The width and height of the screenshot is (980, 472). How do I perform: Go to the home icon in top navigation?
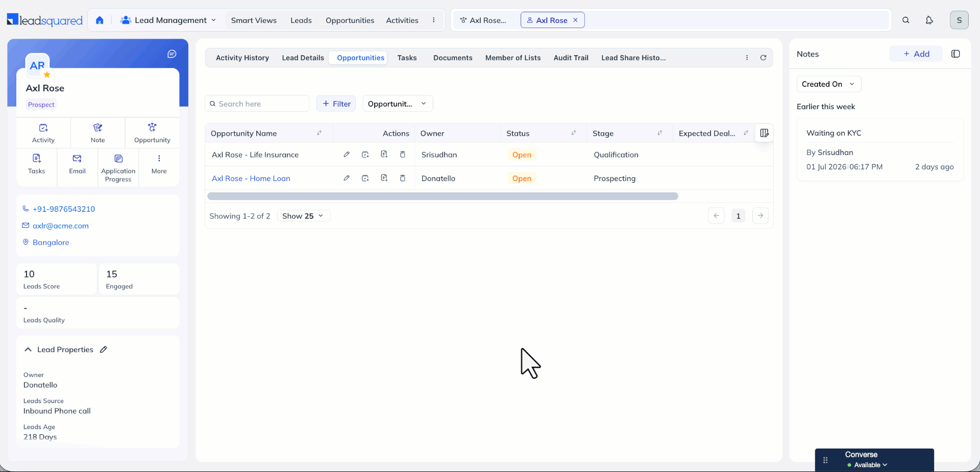100,20
